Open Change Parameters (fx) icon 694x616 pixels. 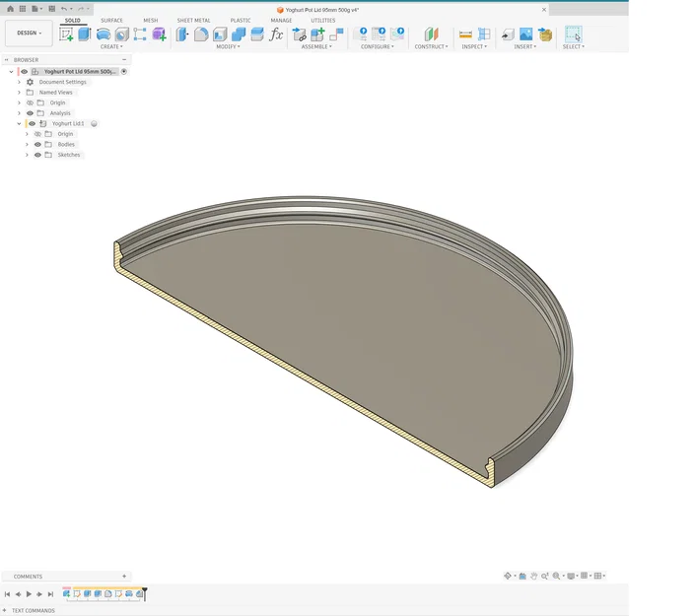tap(276, 34)
